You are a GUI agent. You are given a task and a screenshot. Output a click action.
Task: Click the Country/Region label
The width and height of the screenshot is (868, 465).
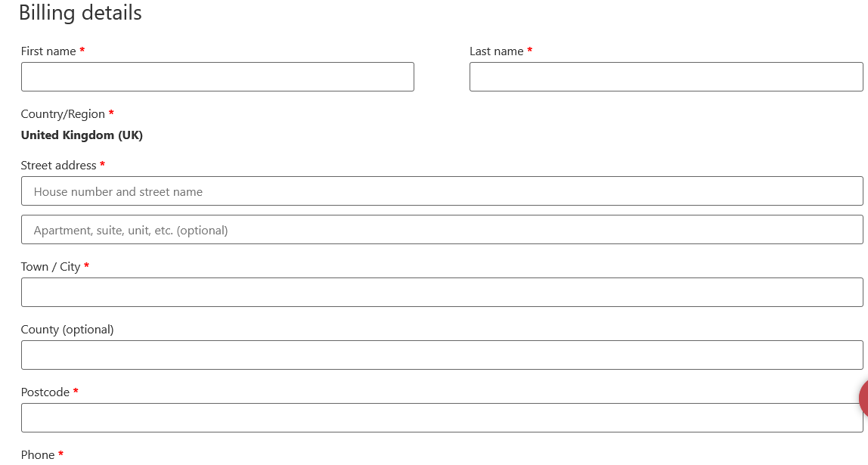[x=63, y=114]
